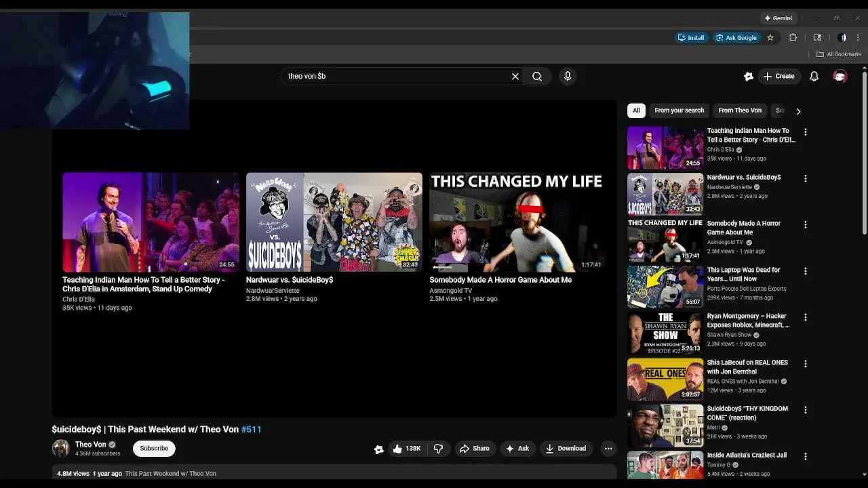Click the badge icon beside the like button
Screen dimensions: 868x488
tap(379, 449)
